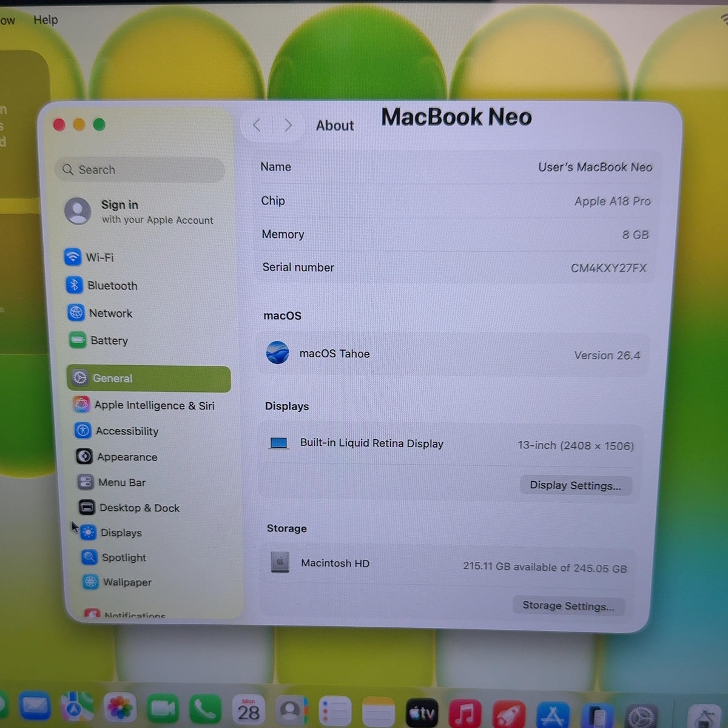Click the "MacBook Neo" title heading
Screen dimensions: 728x728
(x=457, y=117)
